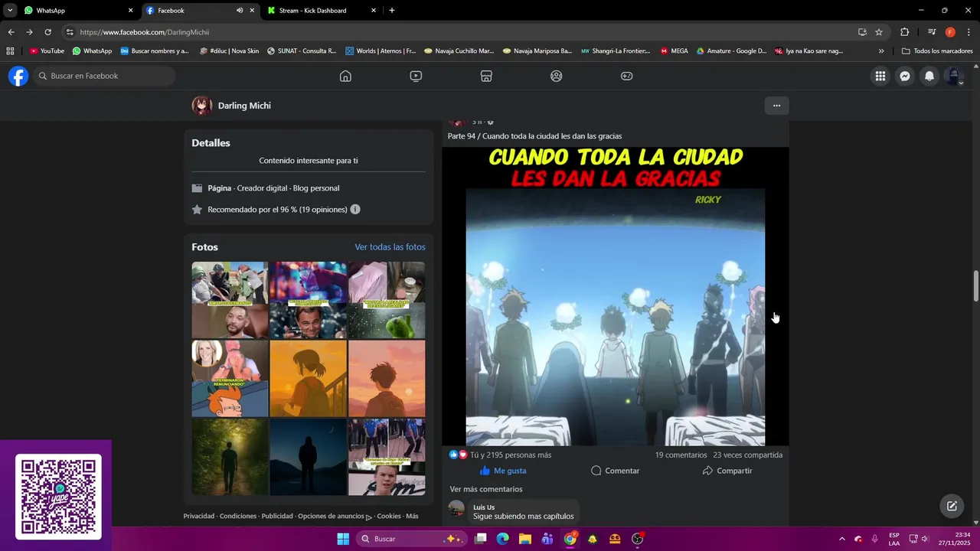Comment on the post via Comentar

(x=615, y=471)
